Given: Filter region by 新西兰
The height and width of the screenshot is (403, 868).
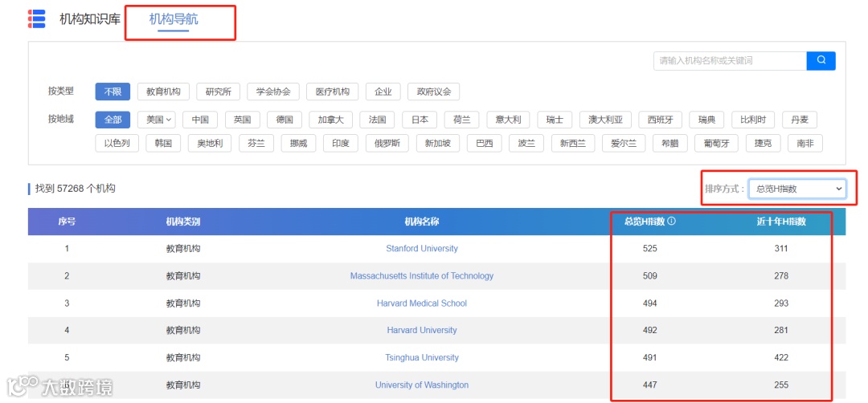Looking at the screenshot, I should 573,143.
